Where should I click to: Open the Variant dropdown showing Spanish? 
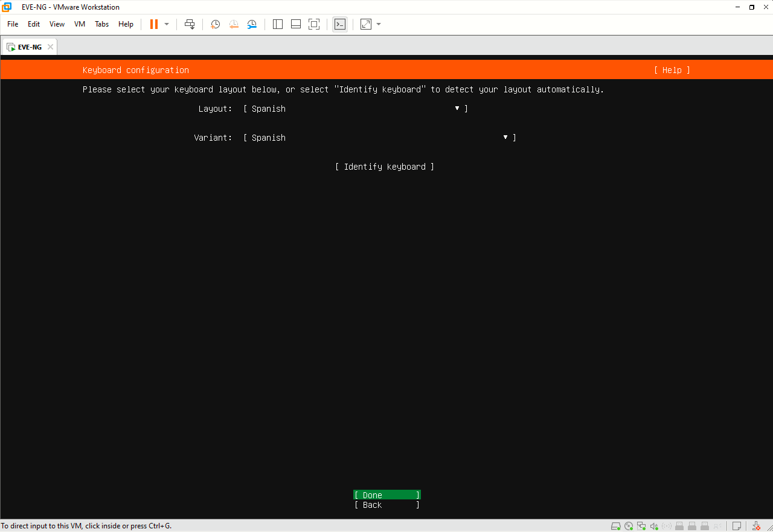[x=380, y=138]
